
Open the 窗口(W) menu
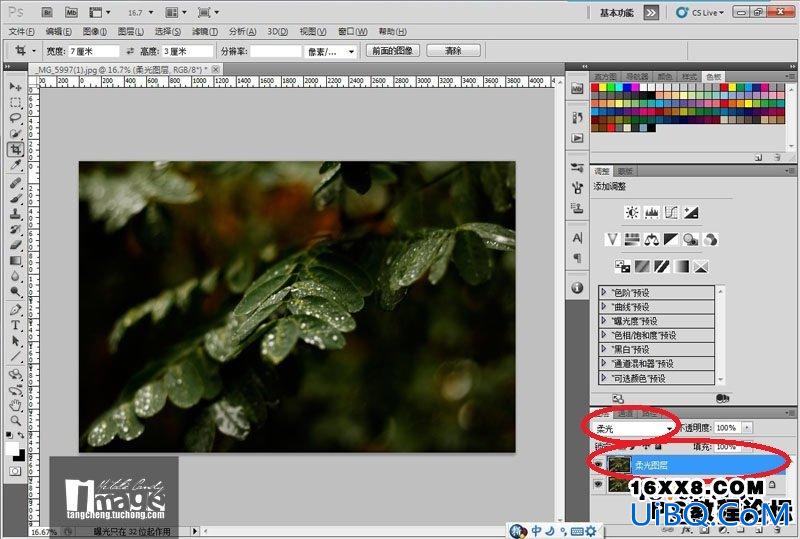pos(353,32)
